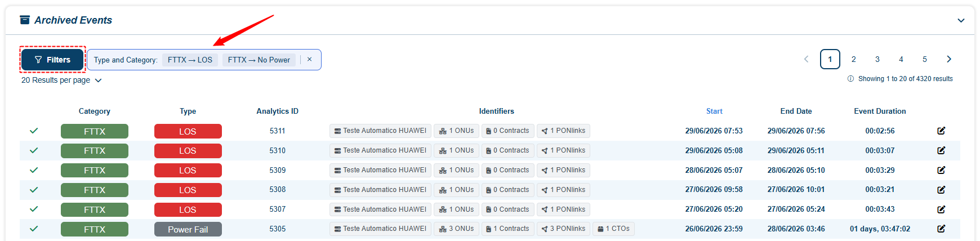The width and height of the screenshot is (980, 241).
Task: Open the Filters button
Action: point(52,60)
